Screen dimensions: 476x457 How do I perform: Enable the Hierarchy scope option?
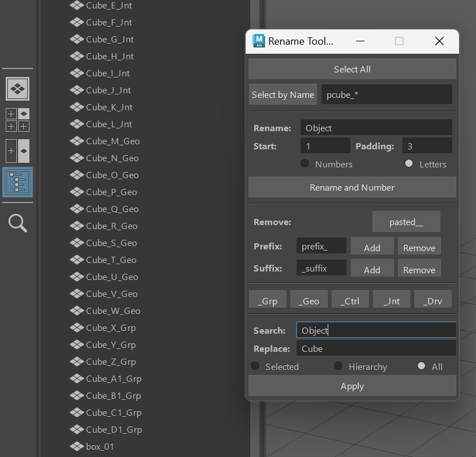point(337,365)
